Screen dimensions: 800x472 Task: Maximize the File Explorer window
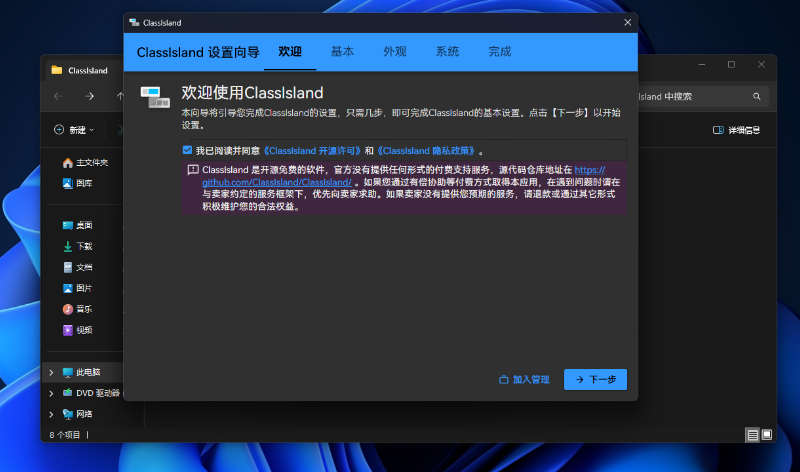[x=731, y=64]
